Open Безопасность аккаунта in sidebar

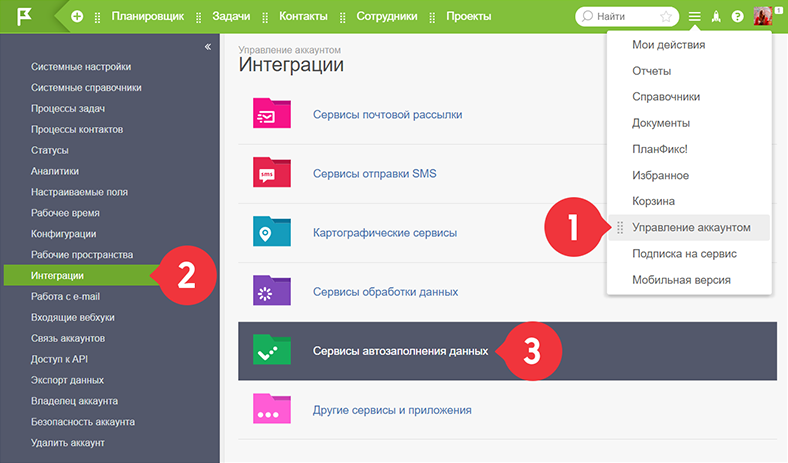(82, 422)
